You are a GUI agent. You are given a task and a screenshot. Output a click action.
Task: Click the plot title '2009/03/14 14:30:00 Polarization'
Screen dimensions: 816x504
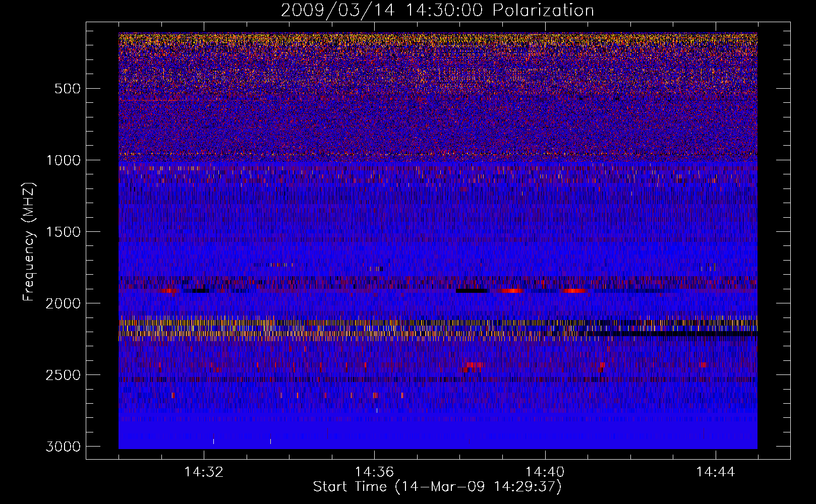437,10
